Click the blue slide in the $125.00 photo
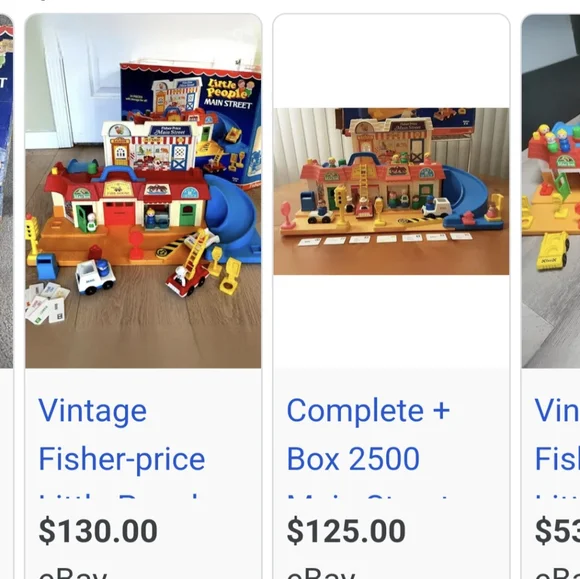 click(x=469, y=197)
